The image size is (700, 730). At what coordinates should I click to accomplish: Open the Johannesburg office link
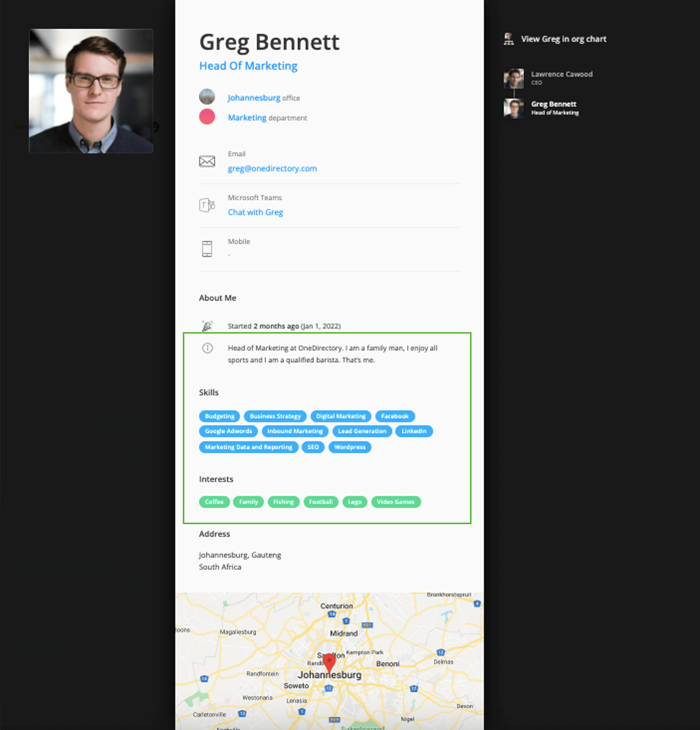point(254,98)
